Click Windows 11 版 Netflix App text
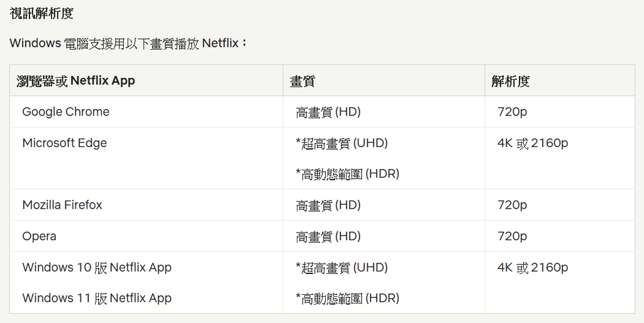Screen dimensions: 644x323 click(97, 298)
